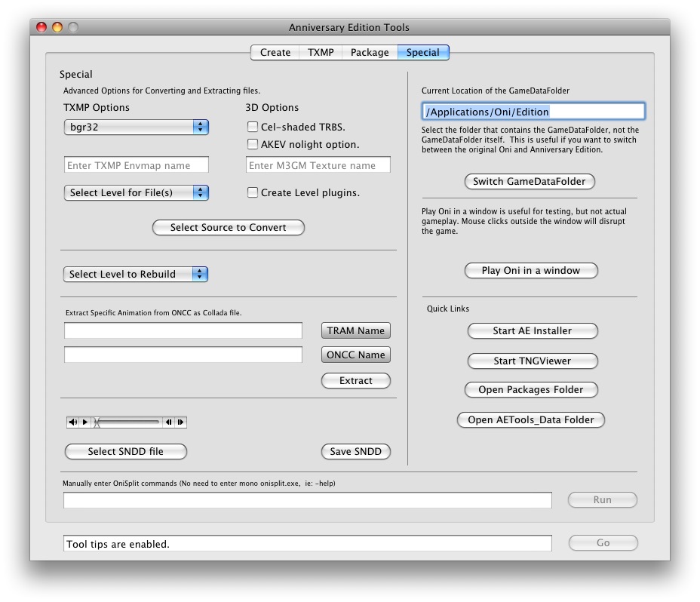The height and width of the screenshot is (602, 700).
Task: Step forward in the sound player
Action: tap(180, 422)
